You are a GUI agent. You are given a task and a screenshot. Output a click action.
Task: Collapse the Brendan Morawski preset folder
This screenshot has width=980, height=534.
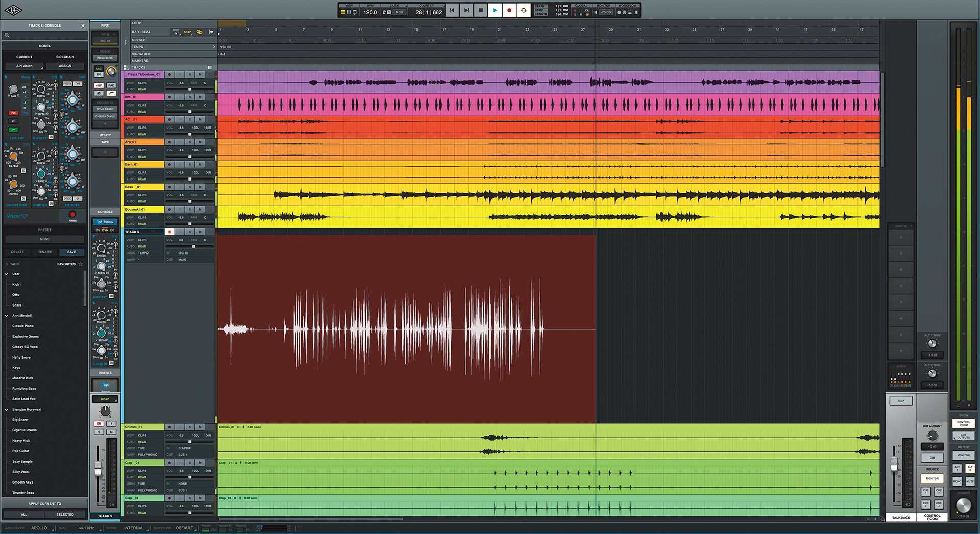pyautogui.click(x=7, y=409)
